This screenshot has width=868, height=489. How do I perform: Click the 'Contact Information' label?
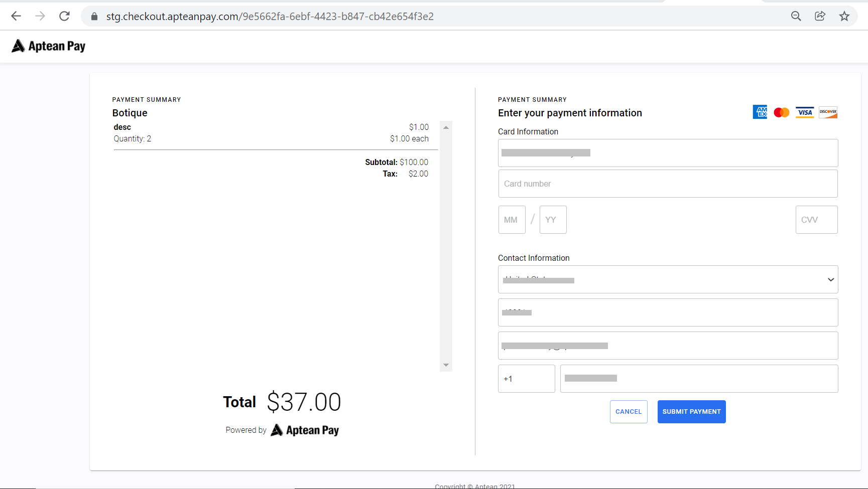point(534,258)
